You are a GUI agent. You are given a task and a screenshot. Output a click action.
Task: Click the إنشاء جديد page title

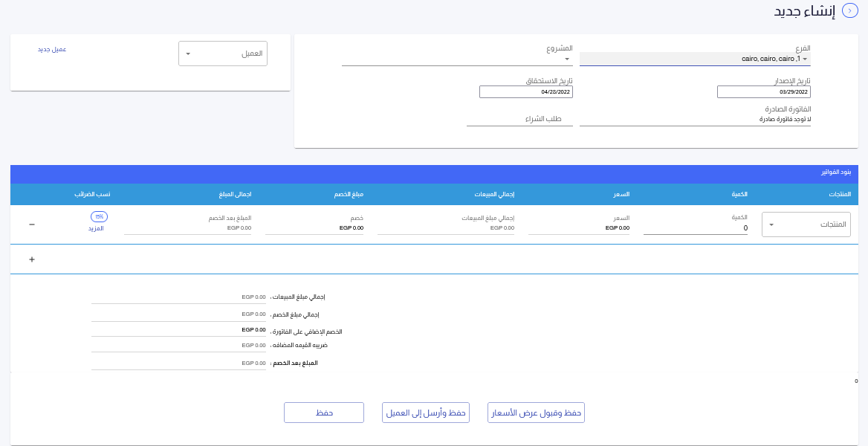point(804,11)
